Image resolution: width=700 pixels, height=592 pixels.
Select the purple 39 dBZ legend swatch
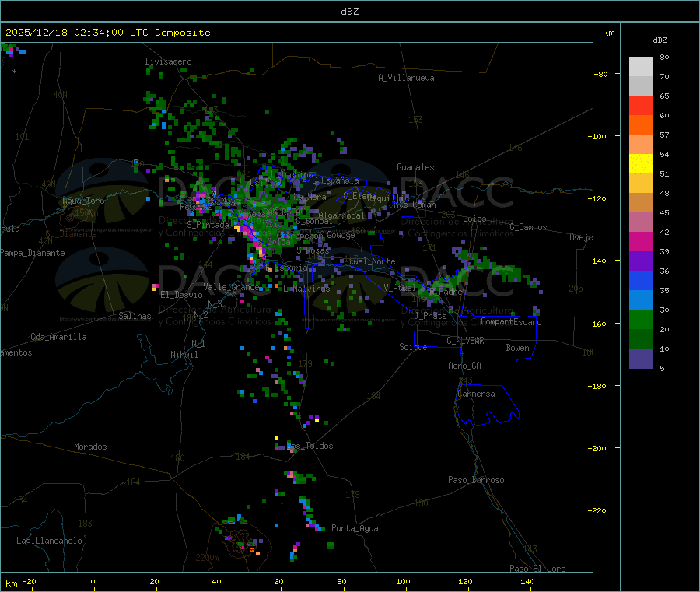(x=641, y=261)
